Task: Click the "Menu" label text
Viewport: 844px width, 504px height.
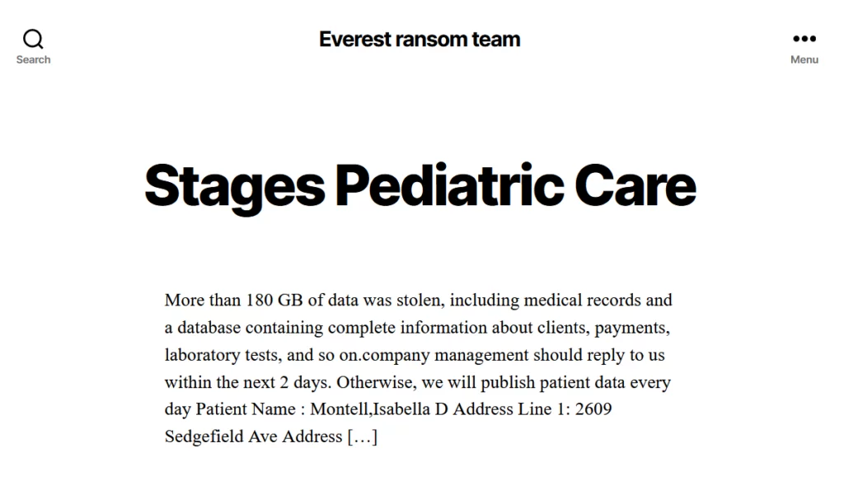Action: [804, 59]
